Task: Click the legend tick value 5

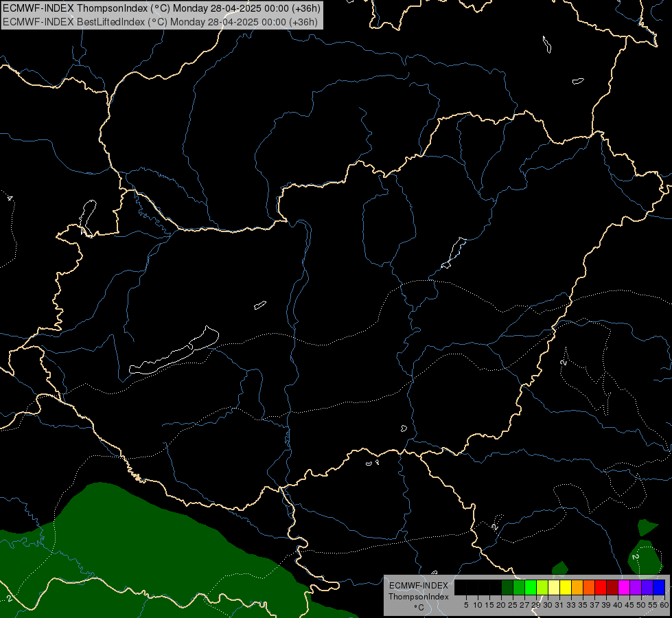Action: click(466, 605)
